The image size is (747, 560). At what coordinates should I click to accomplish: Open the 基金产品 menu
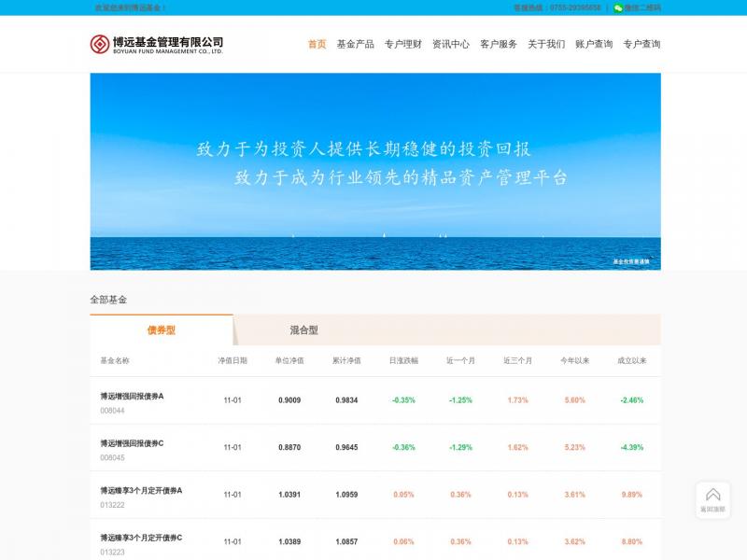pos(355,44)
